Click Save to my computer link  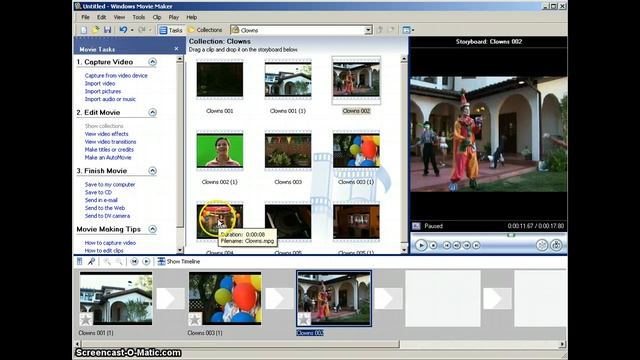click(110, 184)
